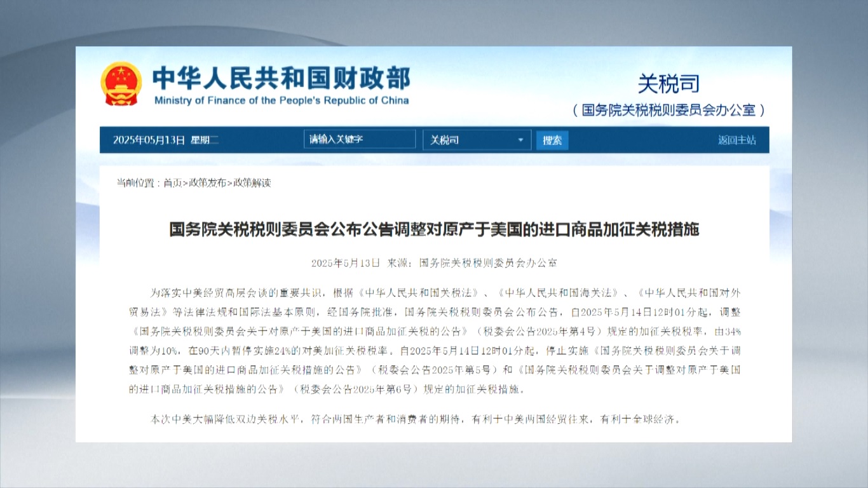The height and width of the screenshot is (488, 868).
Task: Focus the 请输入关键字 search field
Action: point(359,140)
